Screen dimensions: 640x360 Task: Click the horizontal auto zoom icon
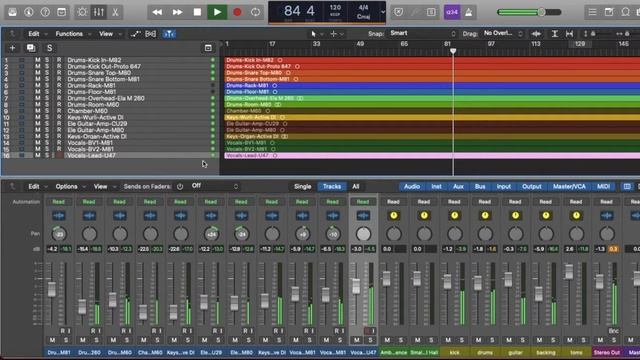tap(569, 34)
